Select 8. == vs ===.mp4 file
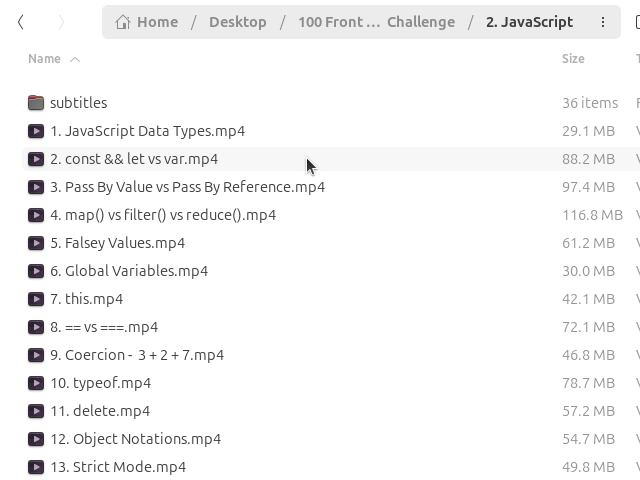Screen dimensions: 640x480 click(104, 327)
